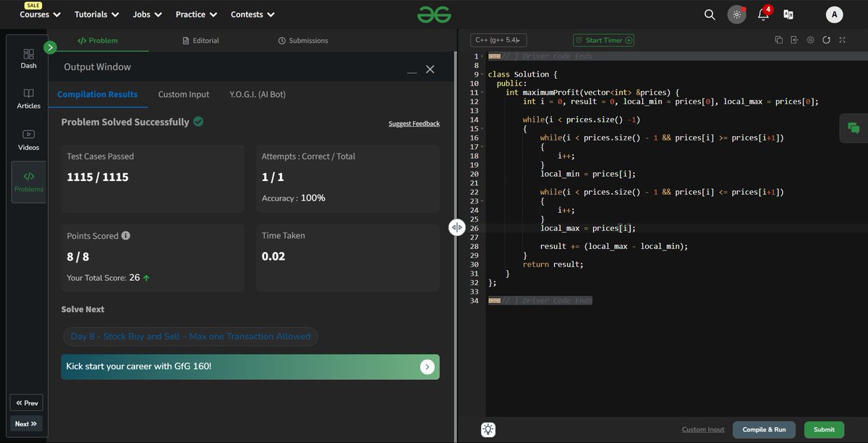This screenshot has width=868, height=443.
Task: Go to GeeksforGeeks home logo
Action: [433, 14]
